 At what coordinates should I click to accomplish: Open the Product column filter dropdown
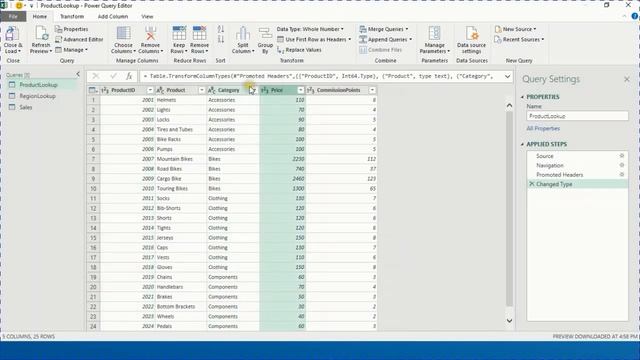click(201, 90)
